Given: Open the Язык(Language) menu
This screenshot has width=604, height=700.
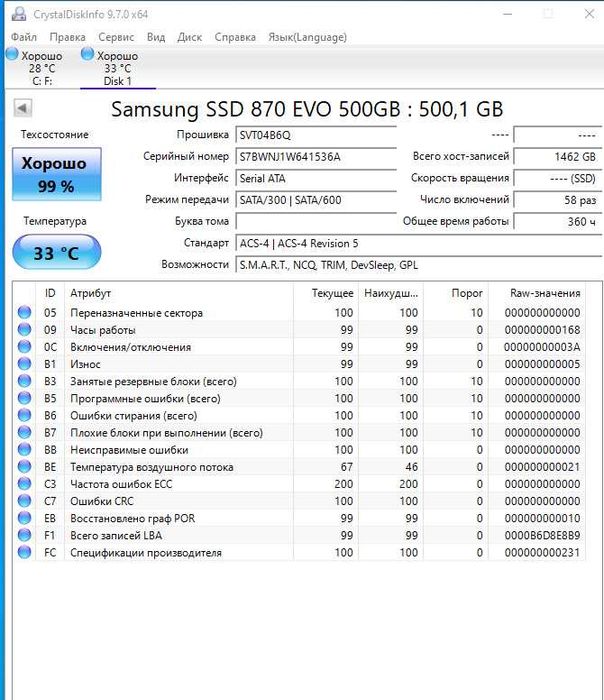Looking at the screenshot, I should coord(307,37).
